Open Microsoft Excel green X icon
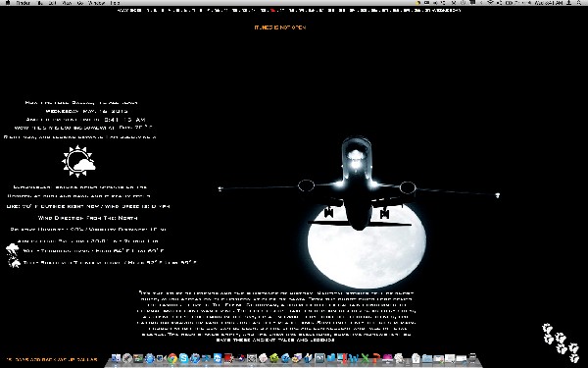Image resolution: width=588 pixels, height=368 pixels. point(365,358)
